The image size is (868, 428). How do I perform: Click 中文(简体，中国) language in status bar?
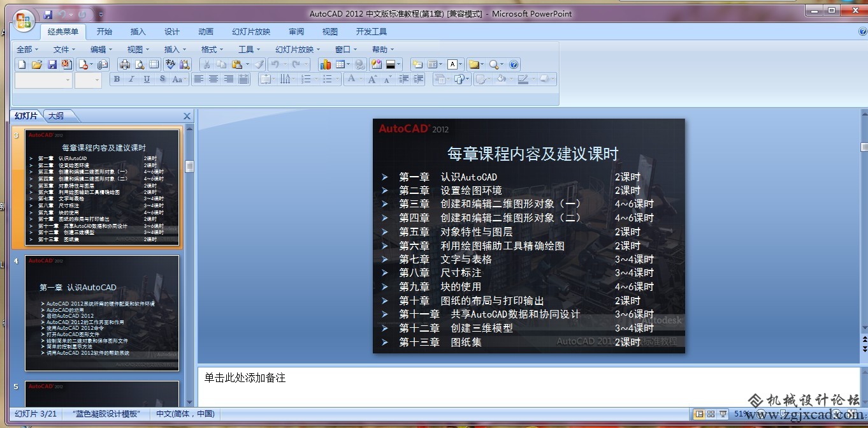point(185,414)
